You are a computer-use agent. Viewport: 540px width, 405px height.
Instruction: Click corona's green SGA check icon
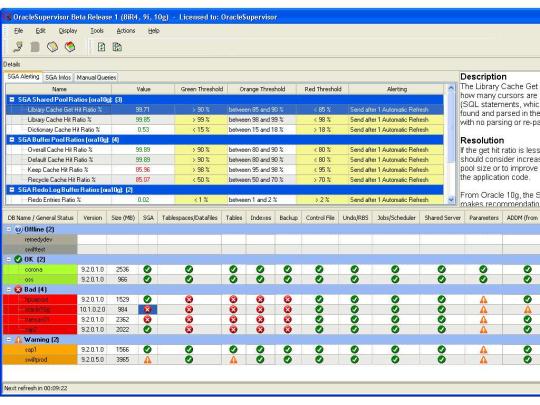[x=147, y=269]
